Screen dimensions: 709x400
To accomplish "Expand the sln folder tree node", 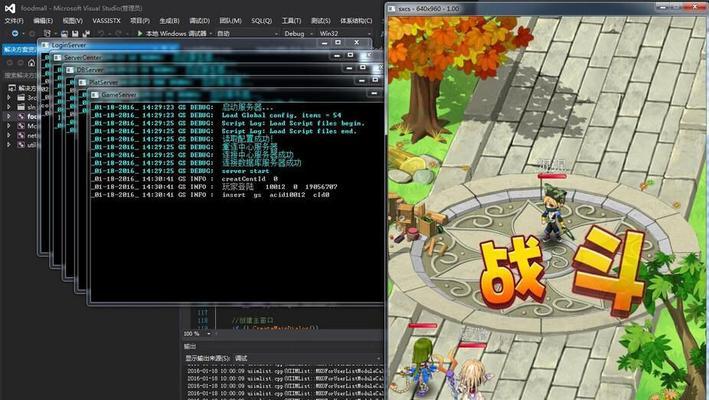I will pyautogui.click(x=8, y=107).
